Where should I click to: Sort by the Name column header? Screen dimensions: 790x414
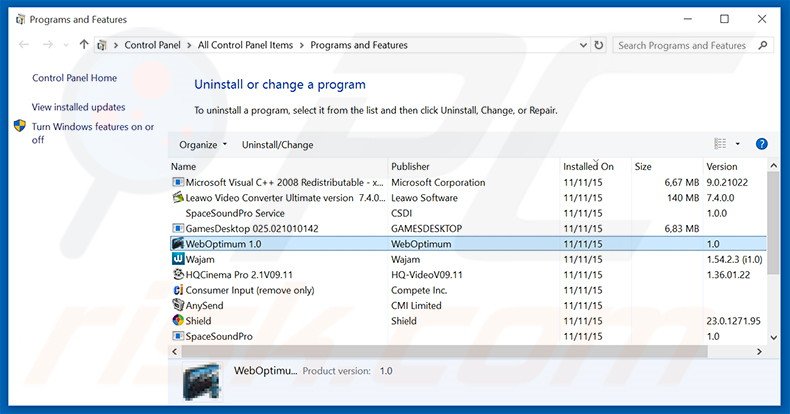279,166
